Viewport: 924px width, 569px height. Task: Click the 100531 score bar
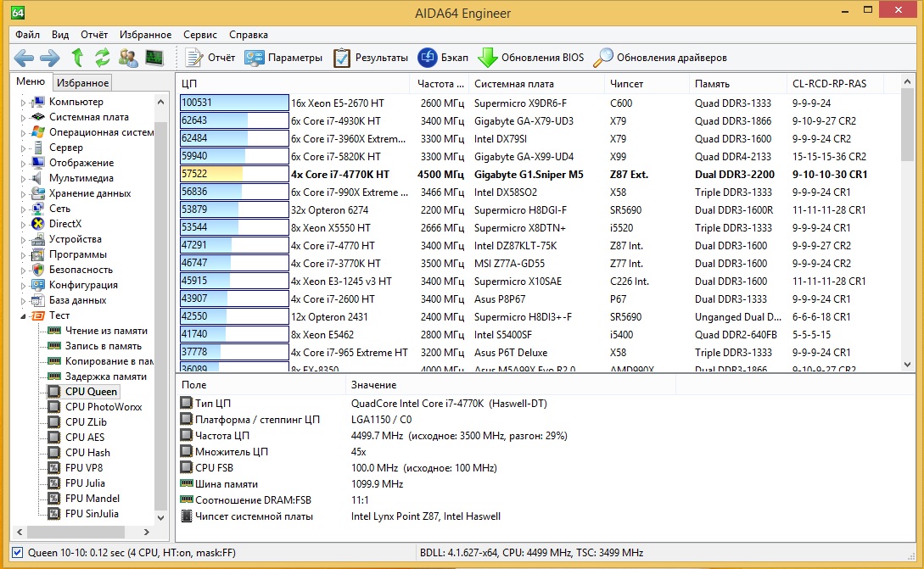tap(234, 103)
